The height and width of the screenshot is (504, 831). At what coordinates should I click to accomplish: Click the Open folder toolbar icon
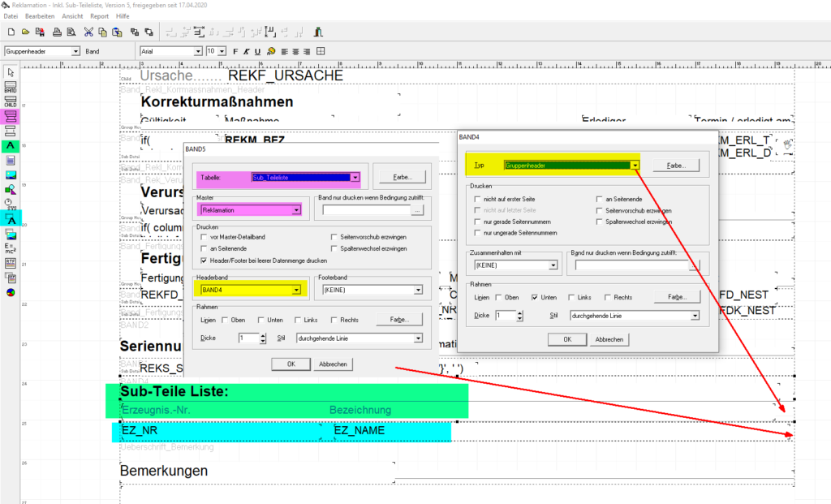pos(25,32)
